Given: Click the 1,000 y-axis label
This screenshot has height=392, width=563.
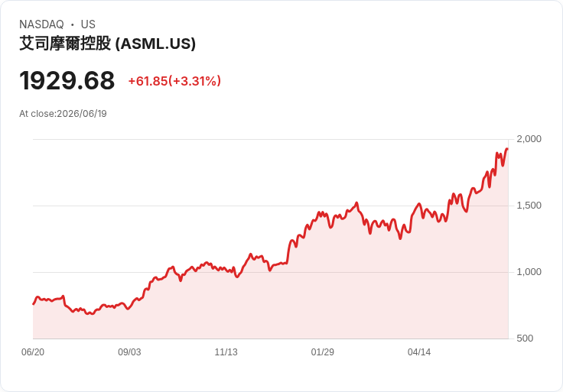Looking at the screenshot, I should pyautogui.click(x=529, y=272).
